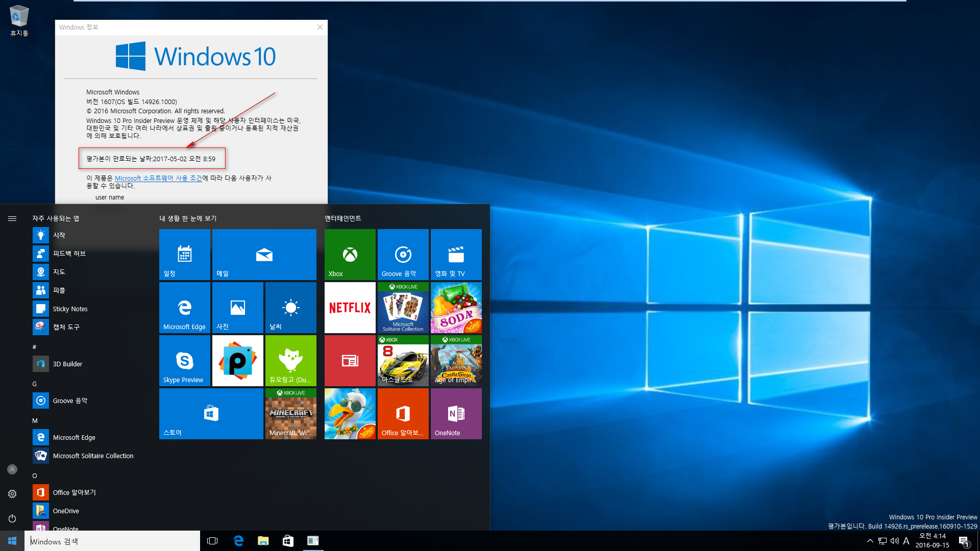Open Office 알아보기 in the app list
The width and height of the screenshot is (980, 551).
92,492
